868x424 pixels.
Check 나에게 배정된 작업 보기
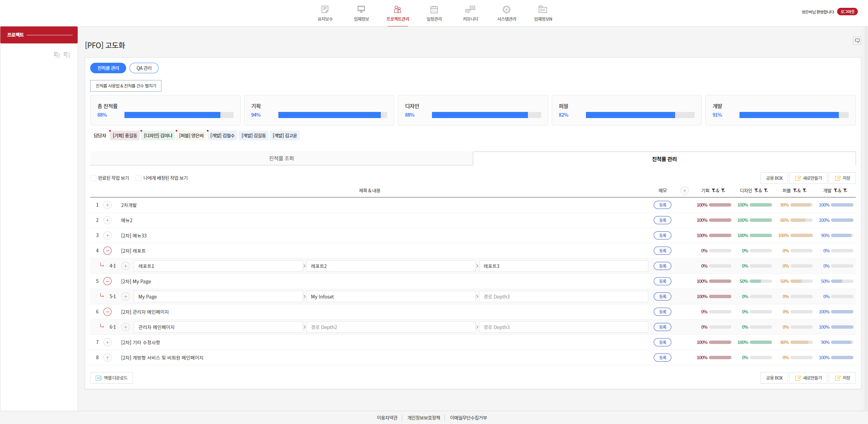[139, 178]
